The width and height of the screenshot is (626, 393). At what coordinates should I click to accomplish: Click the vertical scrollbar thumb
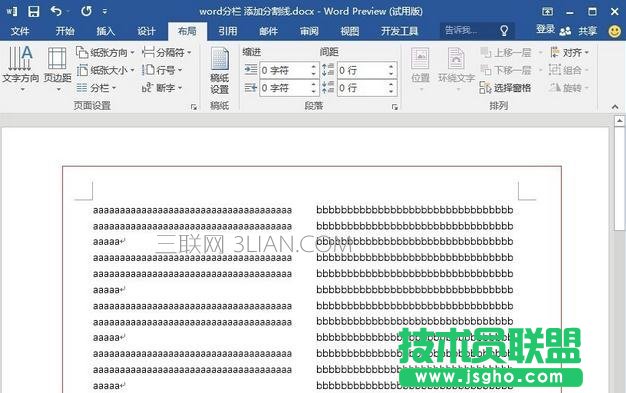(619, 179)
